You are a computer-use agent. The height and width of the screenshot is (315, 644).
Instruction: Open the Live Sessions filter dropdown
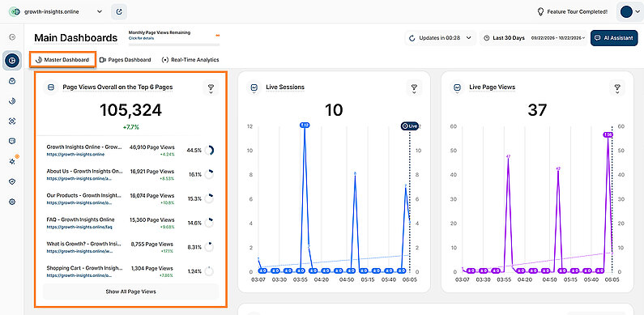414,88
